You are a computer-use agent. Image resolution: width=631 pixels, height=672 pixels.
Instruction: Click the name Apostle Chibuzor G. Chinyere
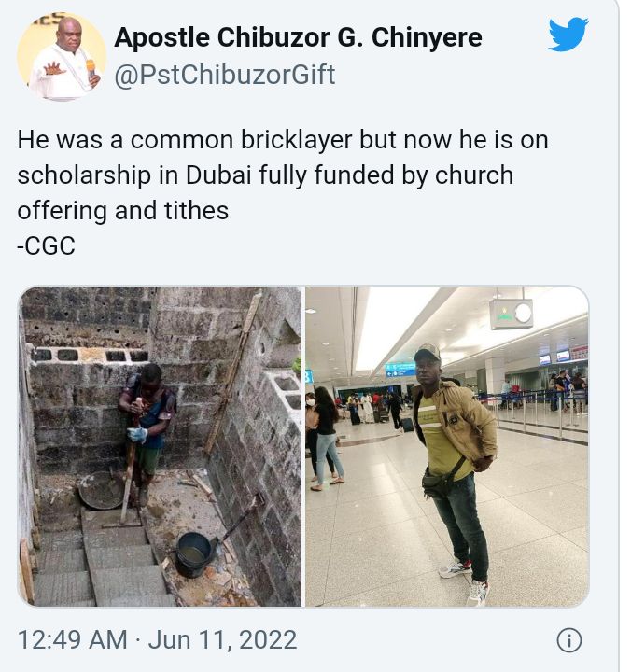[298, 38]
